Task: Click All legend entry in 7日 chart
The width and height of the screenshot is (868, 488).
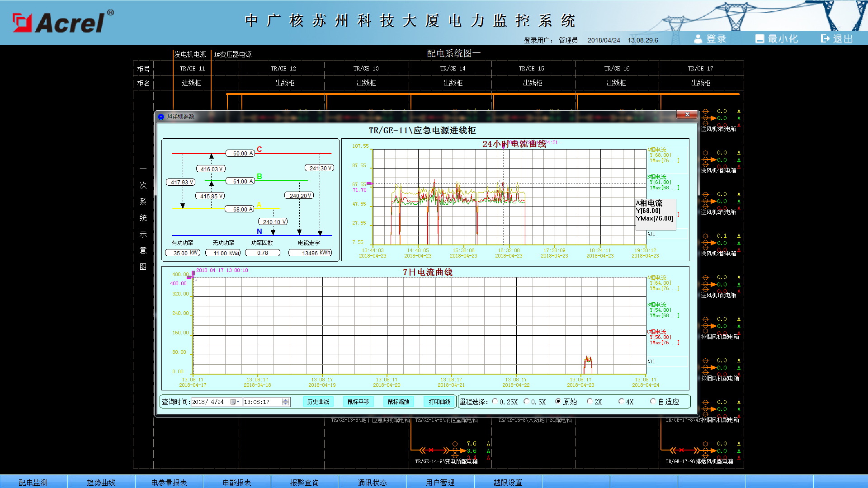Action: (651, 361)
